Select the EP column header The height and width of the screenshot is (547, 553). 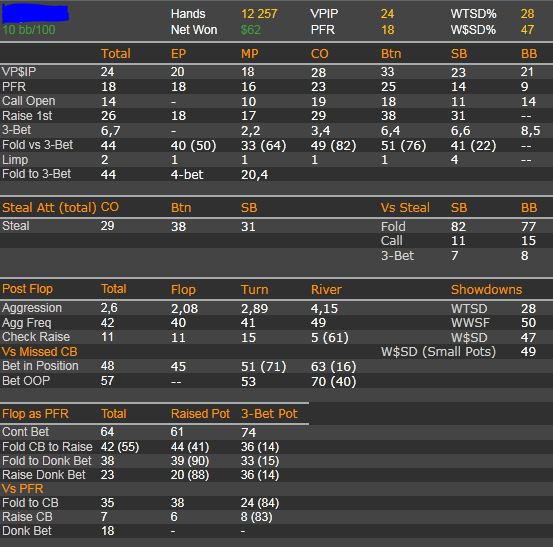point(178,54)
